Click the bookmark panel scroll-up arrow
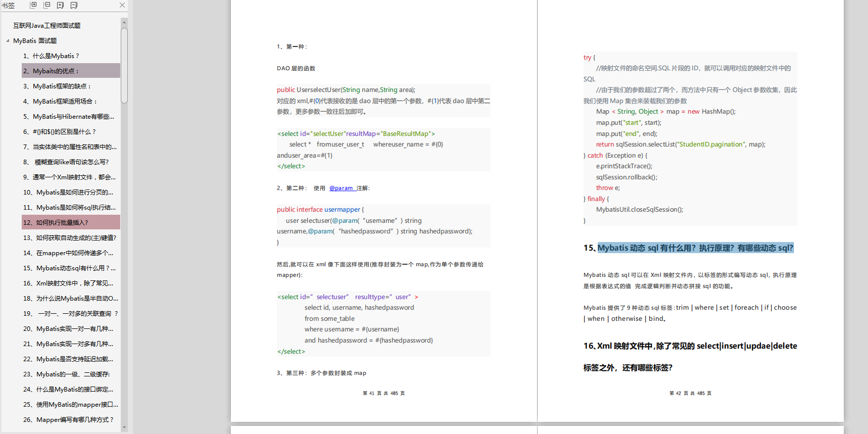 (x=124, y=22)
